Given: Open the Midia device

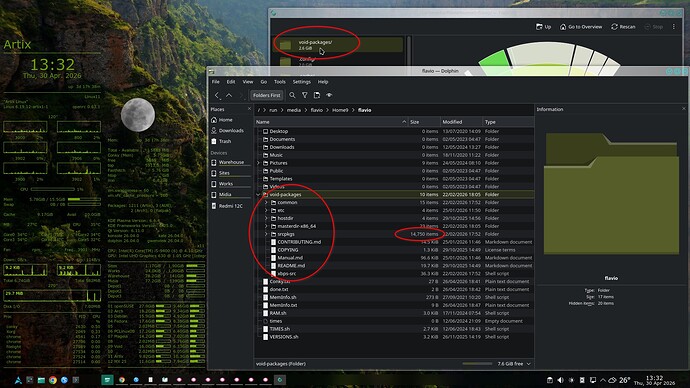Looking at the screenshot, I should tap(231, 194).
